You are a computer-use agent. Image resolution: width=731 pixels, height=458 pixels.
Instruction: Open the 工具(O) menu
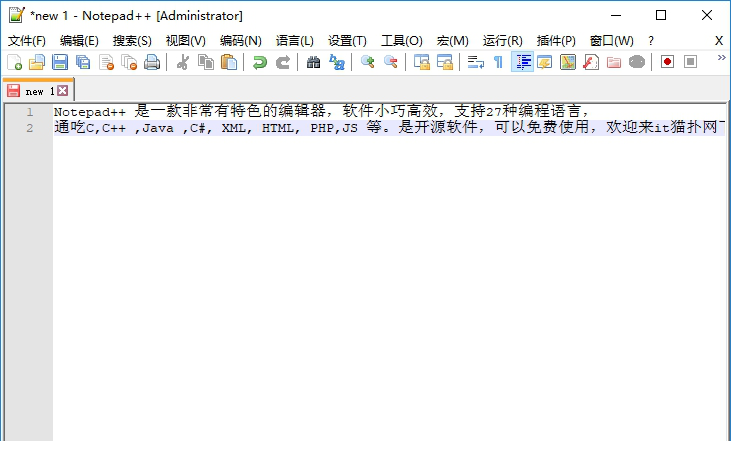[401, 41]
